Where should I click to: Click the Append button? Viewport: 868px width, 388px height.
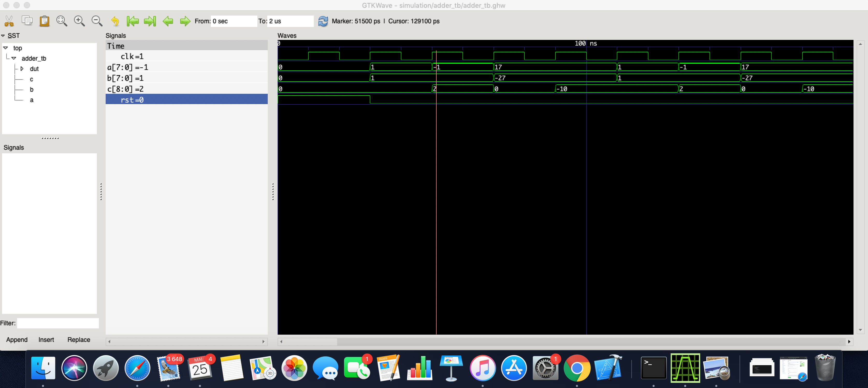[17, 340]
